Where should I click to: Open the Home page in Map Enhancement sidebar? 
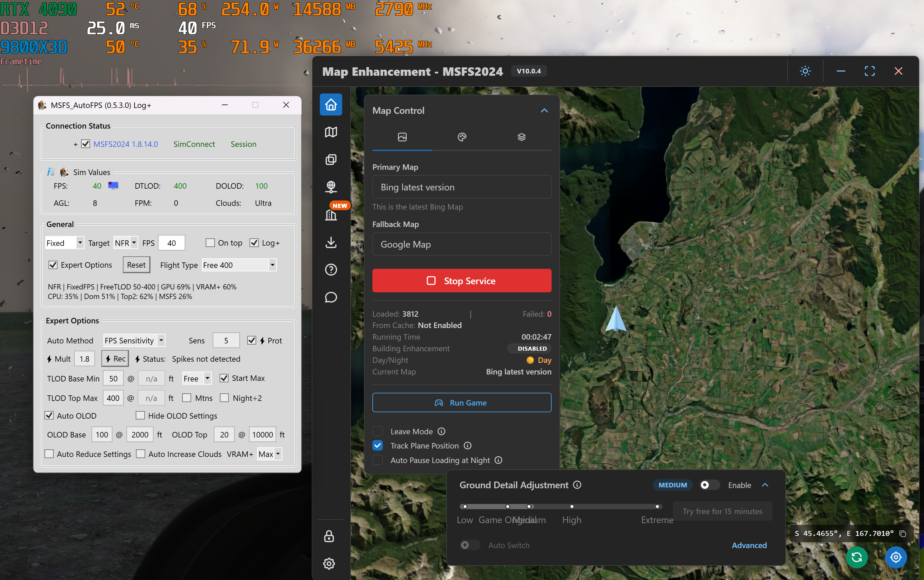pos(331,104)
